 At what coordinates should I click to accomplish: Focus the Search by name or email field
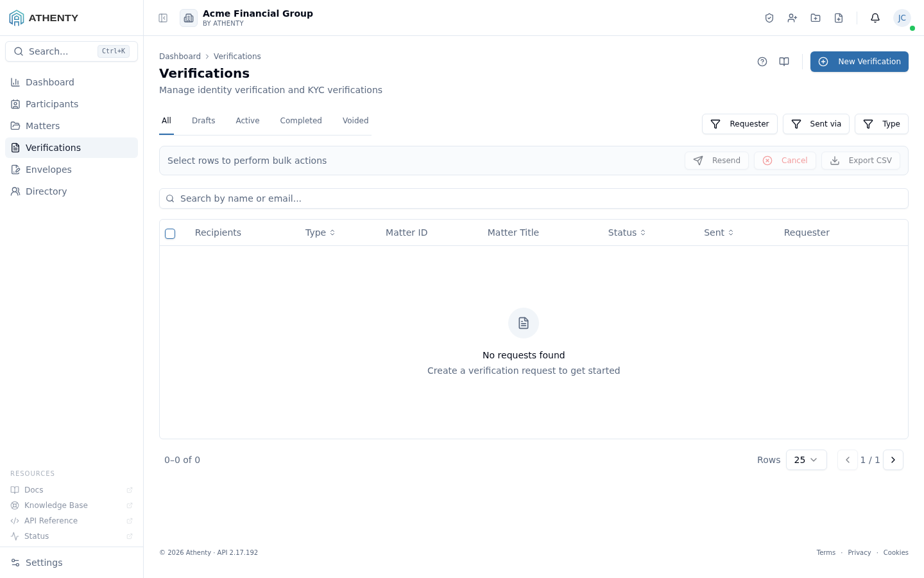point(534,198)
